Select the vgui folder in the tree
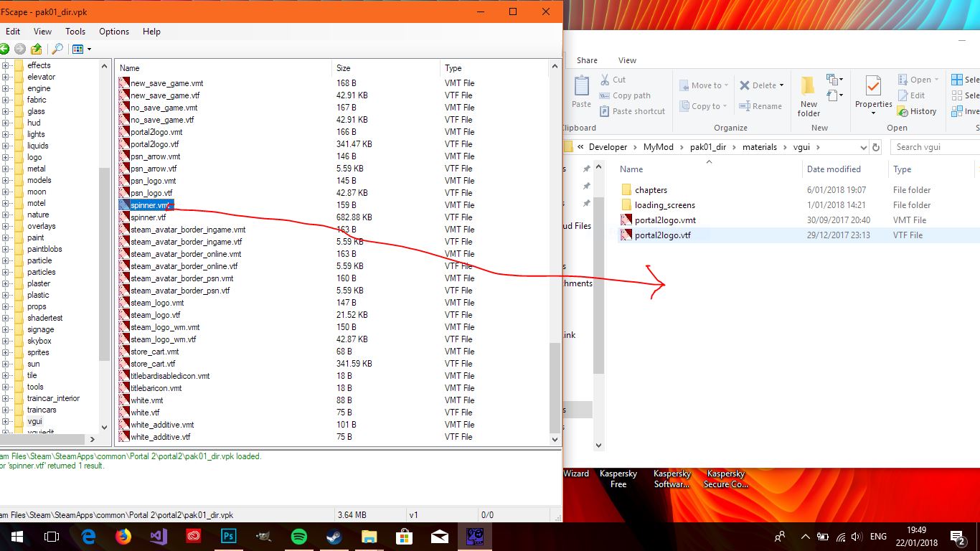The width and height of the screenshot is (980, 551). 34,421
